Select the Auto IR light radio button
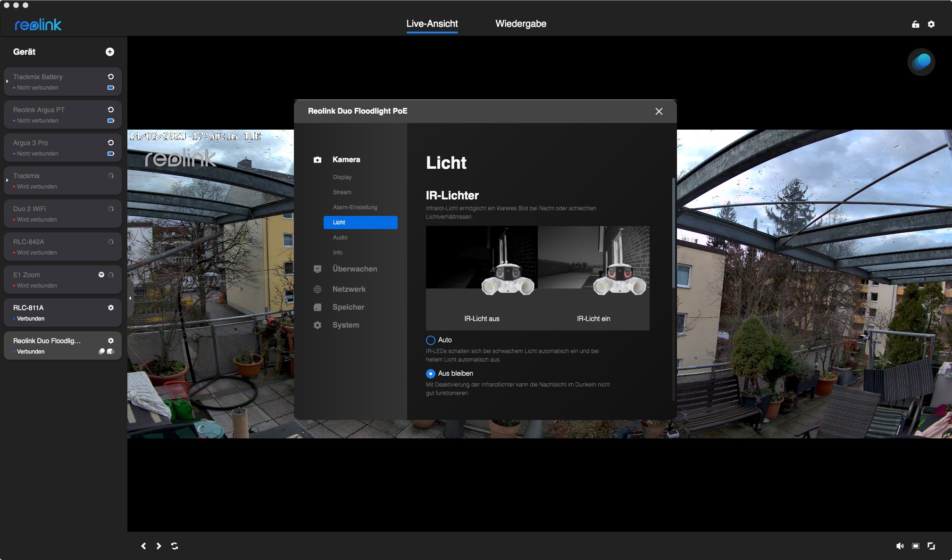Image resolution: width=952 pixels, height=560 pixels. point(431,340)
